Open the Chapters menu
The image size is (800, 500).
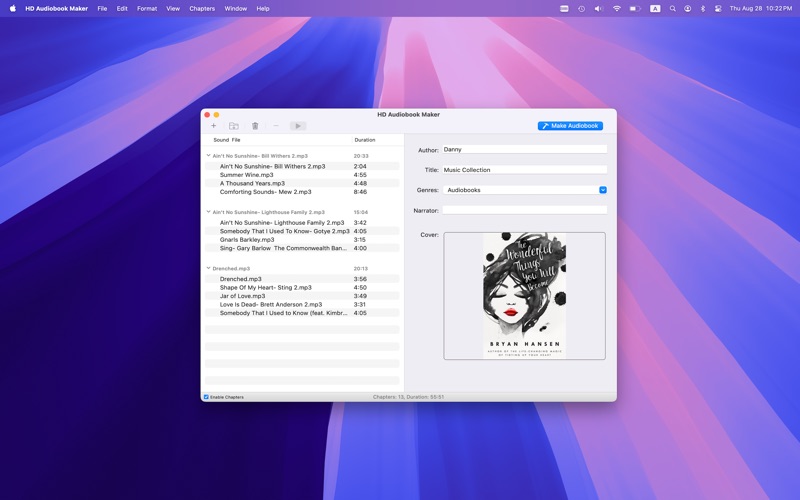pos(202,8)
